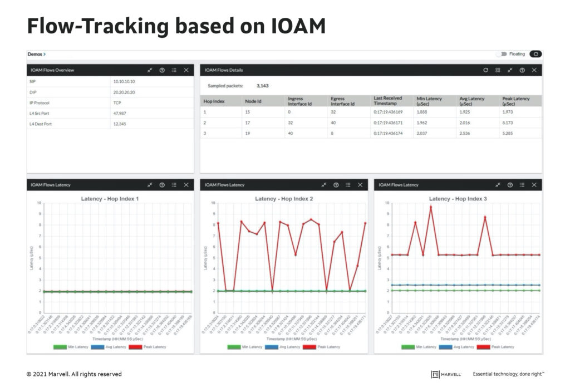Image resolution: width=570 pixels, height=392 pixels.
Task: Open list menu in Hop Index 3 latency panel
Action: 522,185
